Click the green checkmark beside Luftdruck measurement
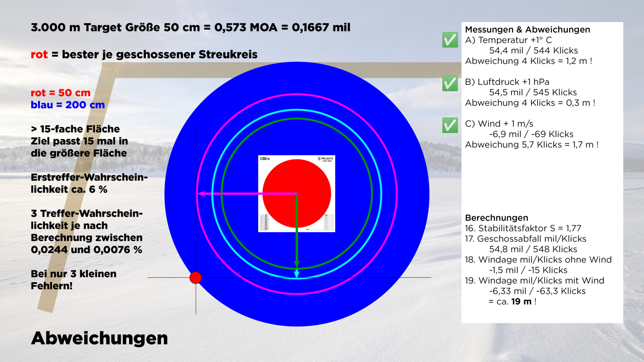The height and width of the screenshot is (362, 644). [450, 83]
